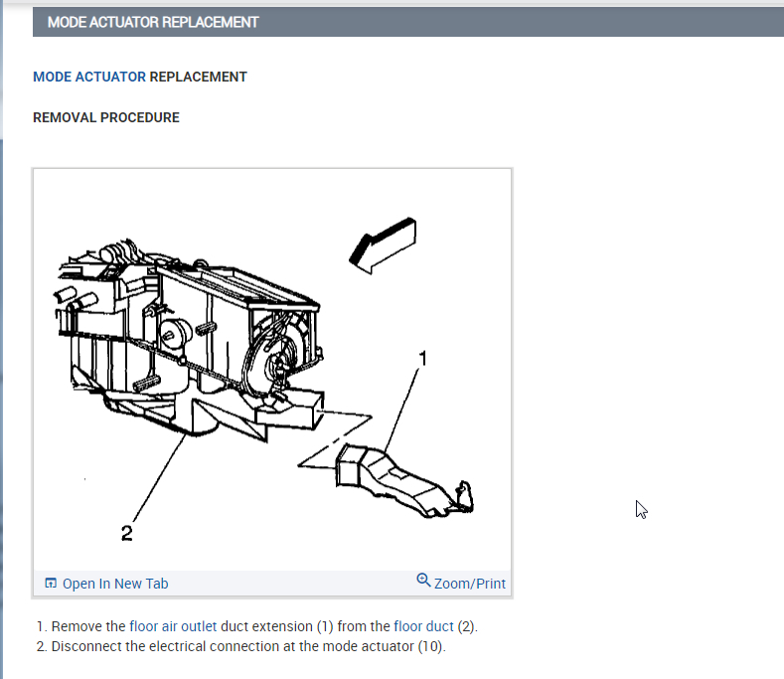
Task: Click the Zoom/Print link
Action: click(469, 584)
